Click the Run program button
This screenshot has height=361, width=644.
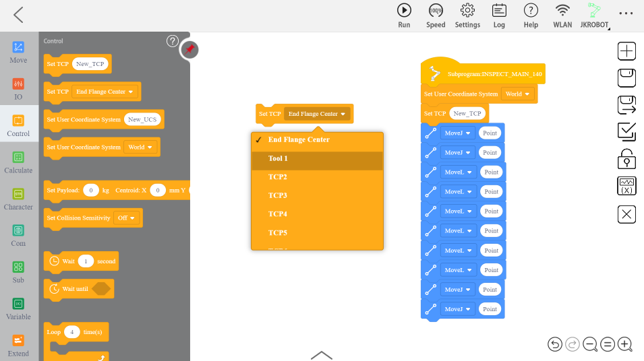pos(404,15)
